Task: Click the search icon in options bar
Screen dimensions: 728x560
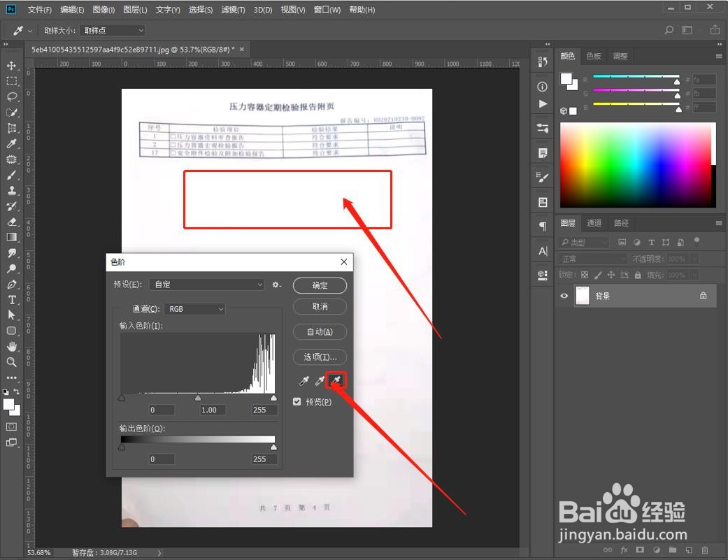Action: tap(669, 30)
